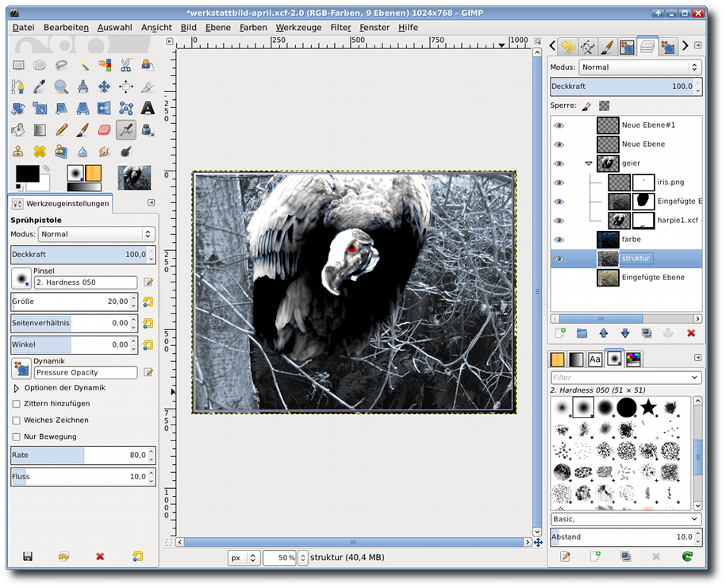
Task: Expand Optionen der Dynamik section
Action: [x=17, y=388]
